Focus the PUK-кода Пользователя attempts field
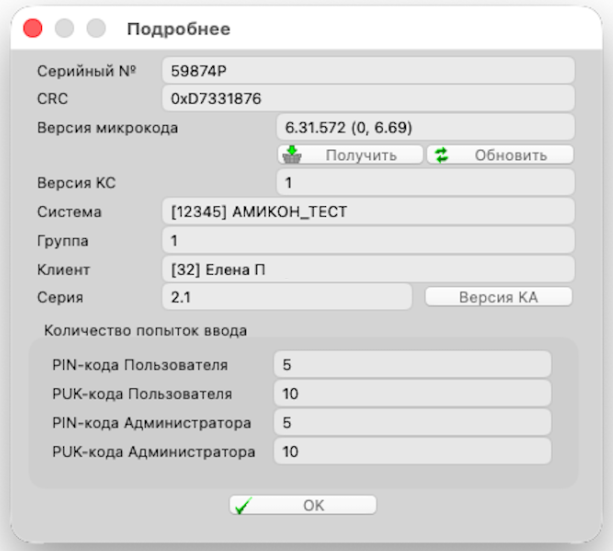The image size is (613, 551). pyautogui.click(x=412, y=393)
